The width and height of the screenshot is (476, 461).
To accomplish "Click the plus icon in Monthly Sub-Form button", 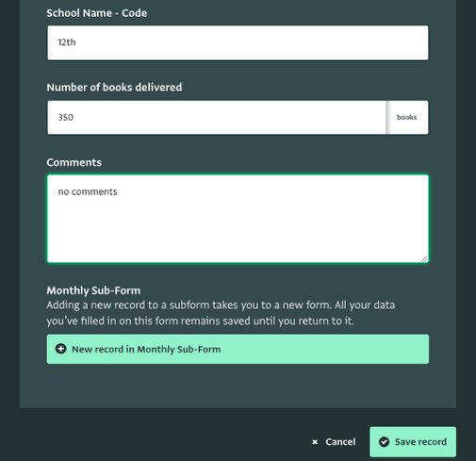I will point(61,349).
